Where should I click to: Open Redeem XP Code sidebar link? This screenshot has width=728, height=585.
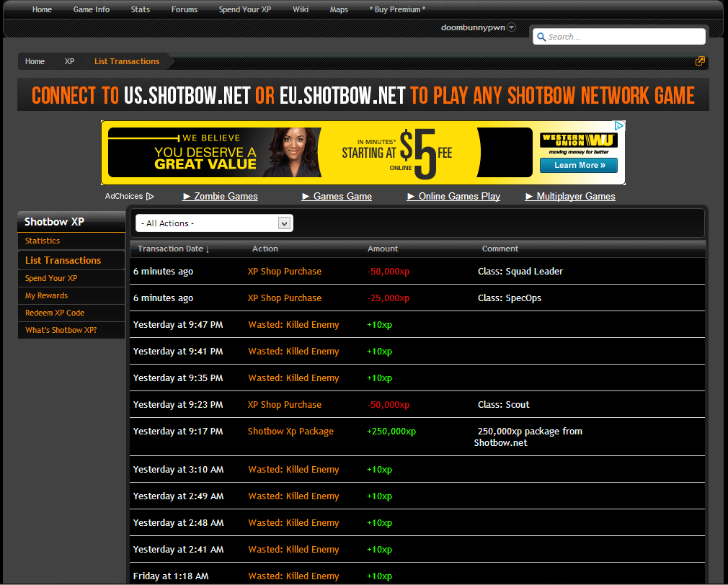(55, 313)
